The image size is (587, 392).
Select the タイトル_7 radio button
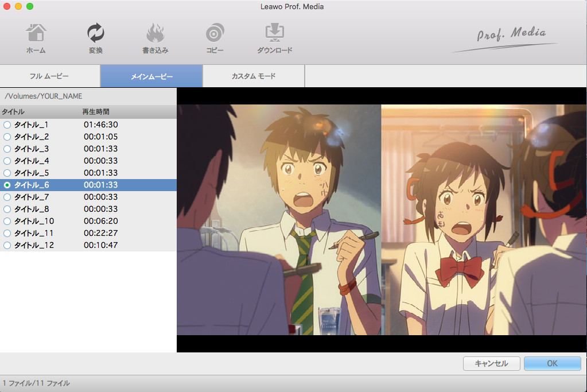7,197
